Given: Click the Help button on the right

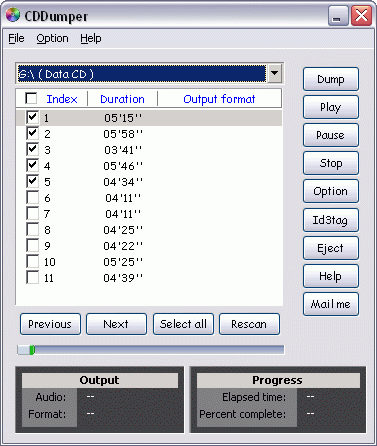Looking at the screenshot, I should [331, 276].
